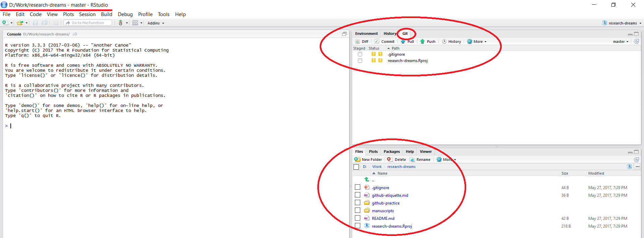Open the New File dropdown arrow
The width and height of the screenshot is (644, 238).
(12, 23)
